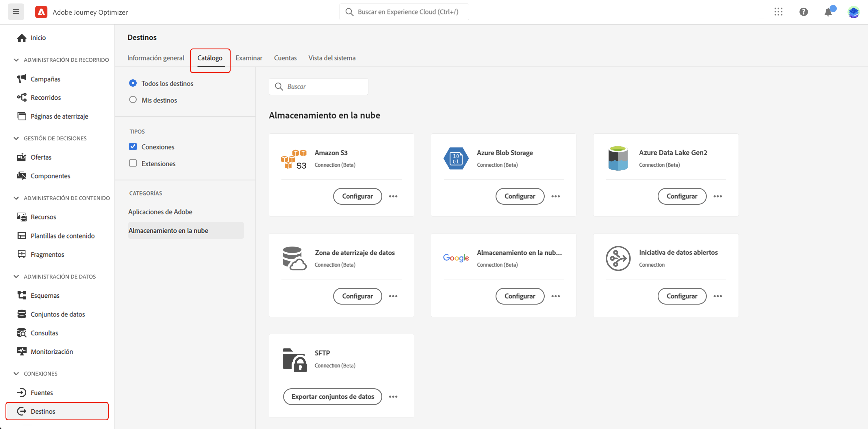Open the hamburger navigation menu icon
Viewport: 868px width, 429px height.
(16, 12)
